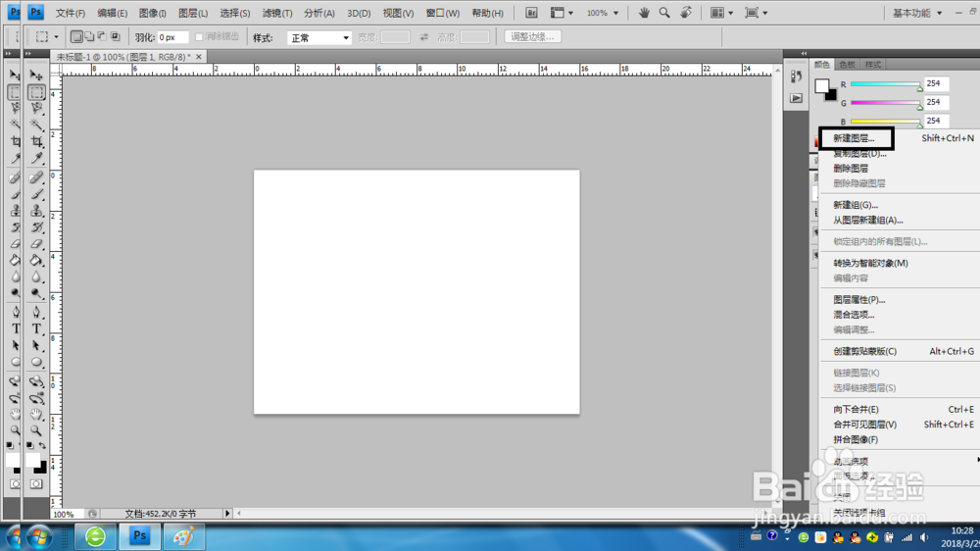Click the R color slider
This screenshot has height=551, width=980.
885,83
